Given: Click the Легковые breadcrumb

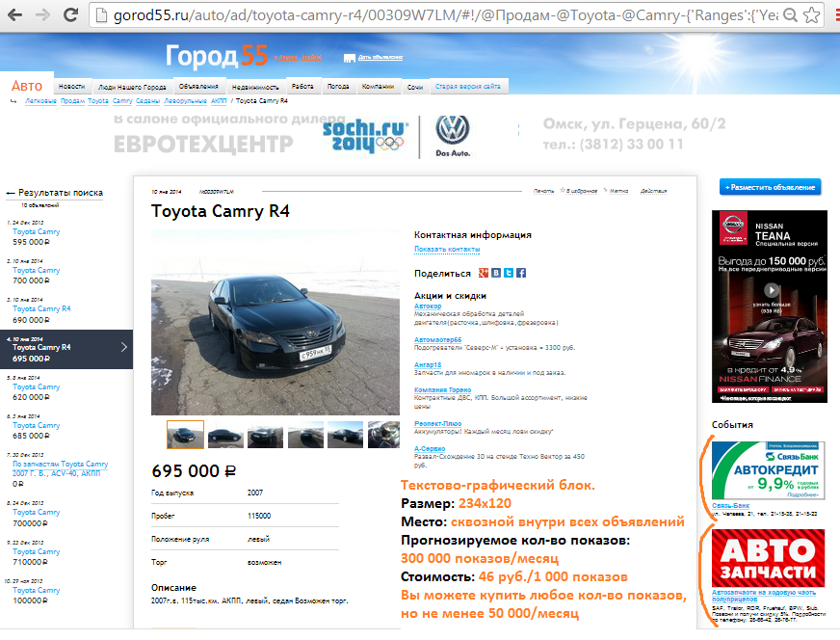Looking at the screenshot, I should [40, 101].
